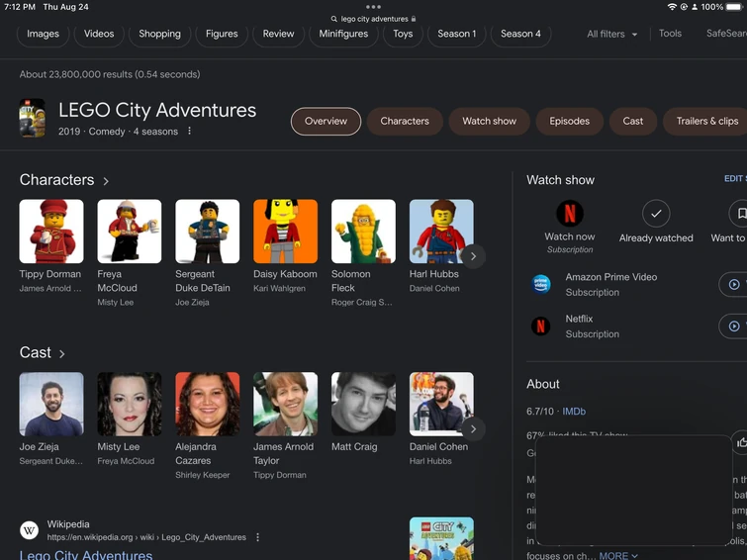The height and width of the screenshot is (560, 747).
Task: Tap the battery status icon
Action: 735,7
